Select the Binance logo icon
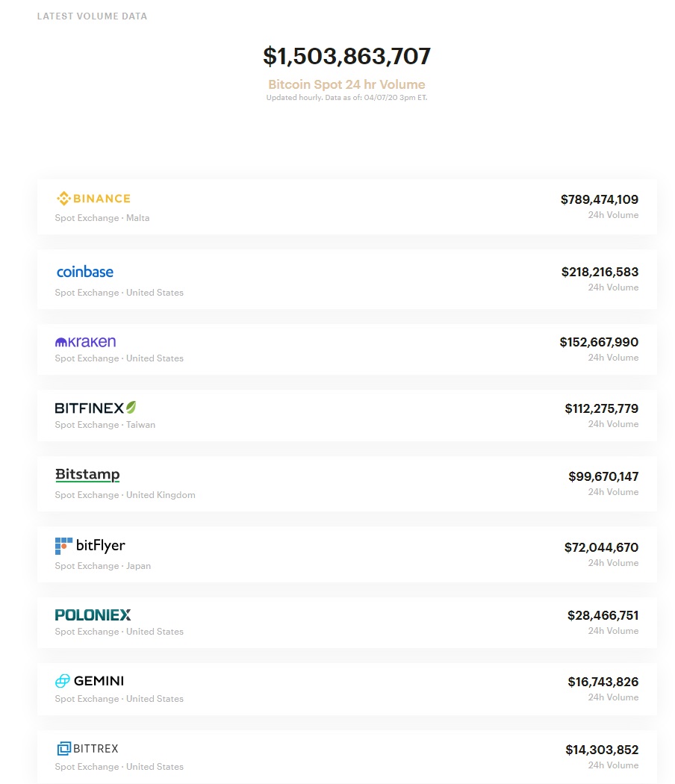Viewport: 675px width, 784px height. point(63,198)
